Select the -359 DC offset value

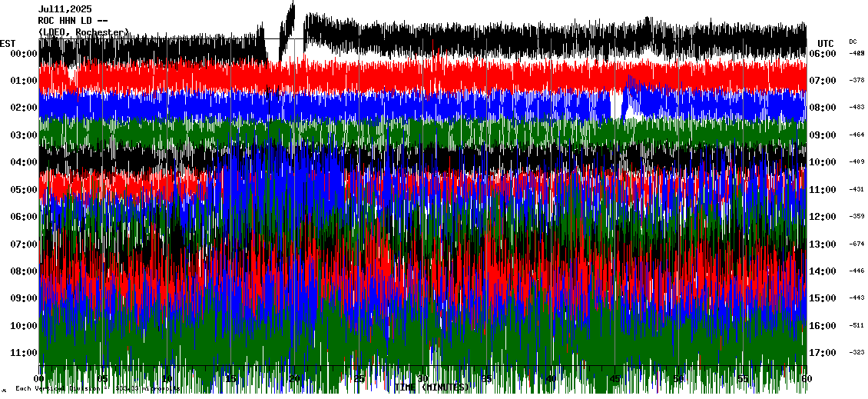(x=856, y=217)
